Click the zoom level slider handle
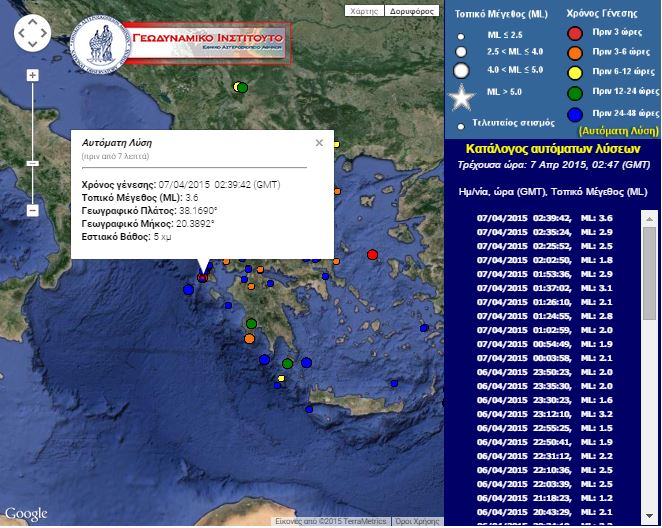The width and height of the screenshot is (662, 528). (32, 162)
